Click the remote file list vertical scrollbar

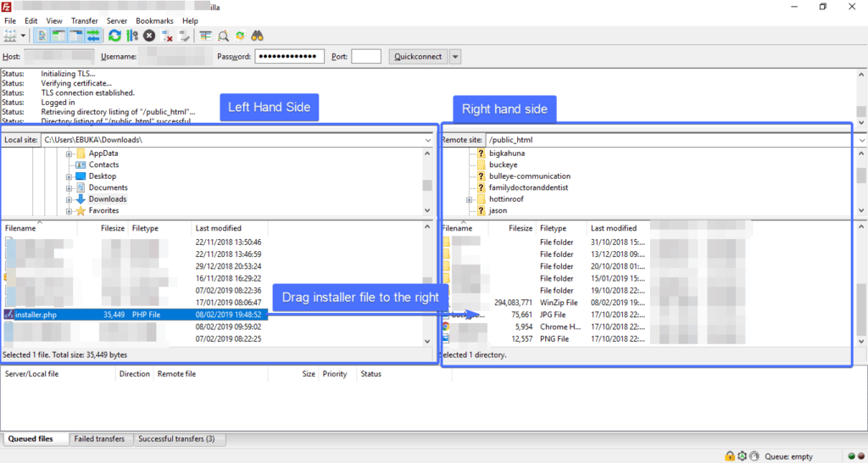click(861, 288)
